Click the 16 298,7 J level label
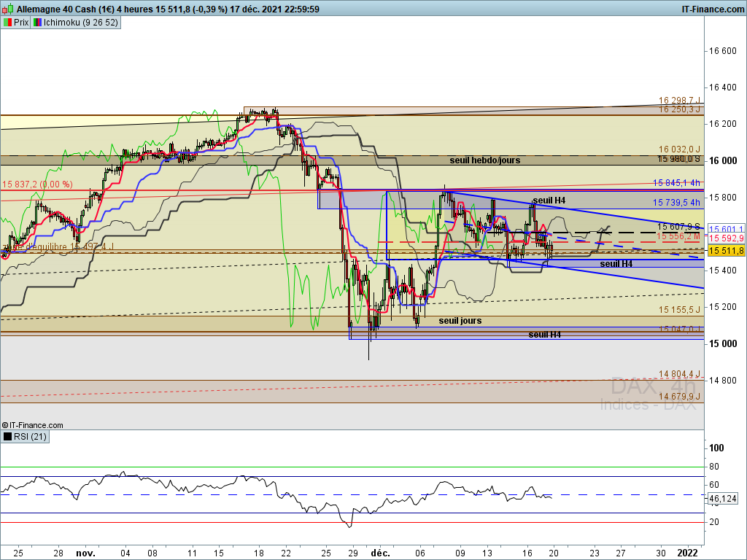747x560 pixels. coord(679,101)
